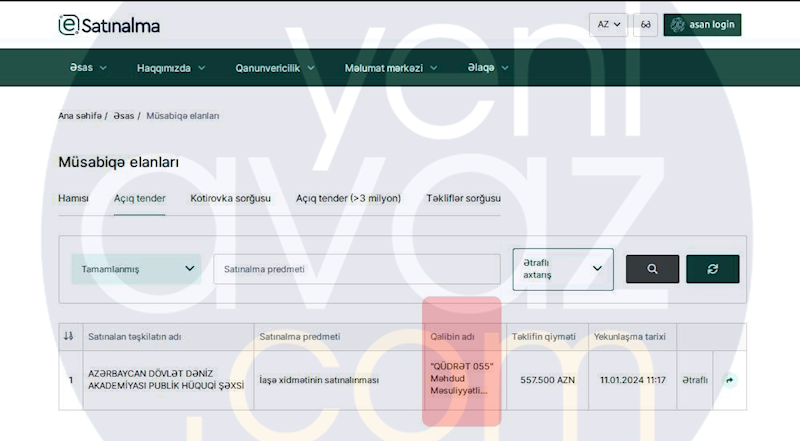Expand the Haqqımızda navigation menu
Image resolution: width=800 pixels, height=441 pixels.
pyautogui.click(x=171, y=68)
